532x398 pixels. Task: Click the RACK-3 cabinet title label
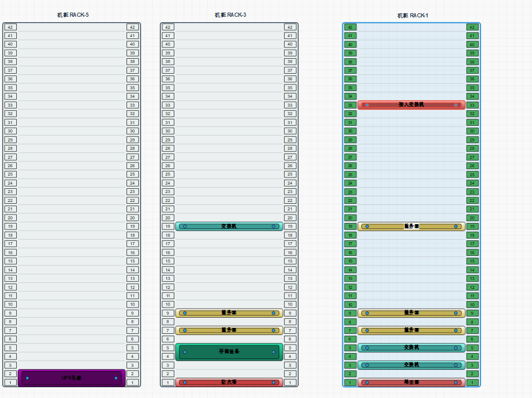pos(231,15)
